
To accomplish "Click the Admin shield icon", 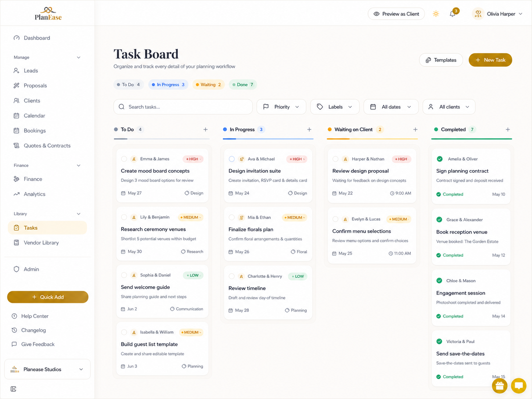I will (17, 269).
